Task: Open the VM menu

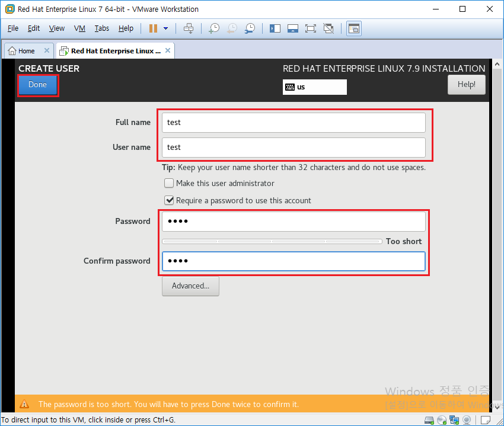Action: (x=79, y=28)
